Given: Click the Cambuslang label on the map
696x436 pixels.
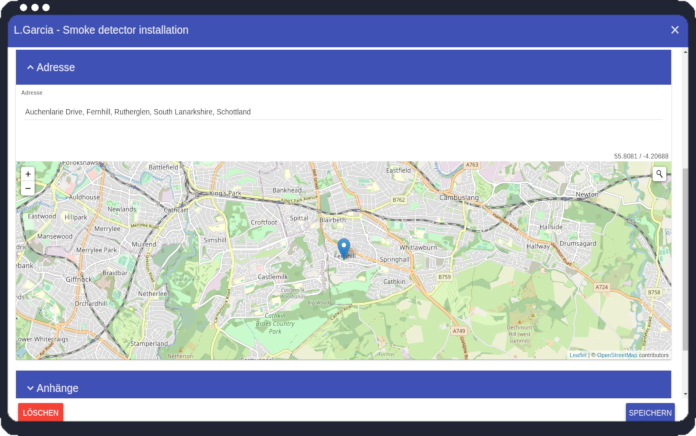Looking at the screenshot, I should [459, 197].
